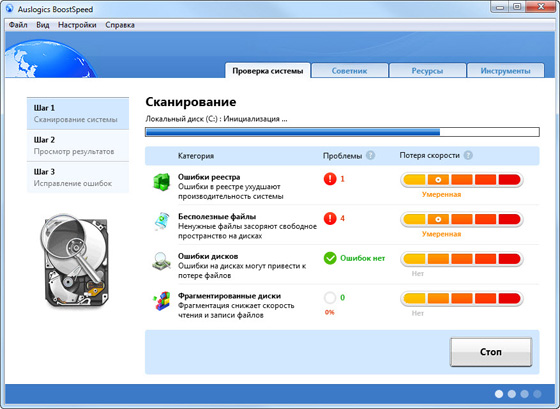The image size is (560, 409).
Task: Minimize the BoostSpeed window
Action: [500, 7]
